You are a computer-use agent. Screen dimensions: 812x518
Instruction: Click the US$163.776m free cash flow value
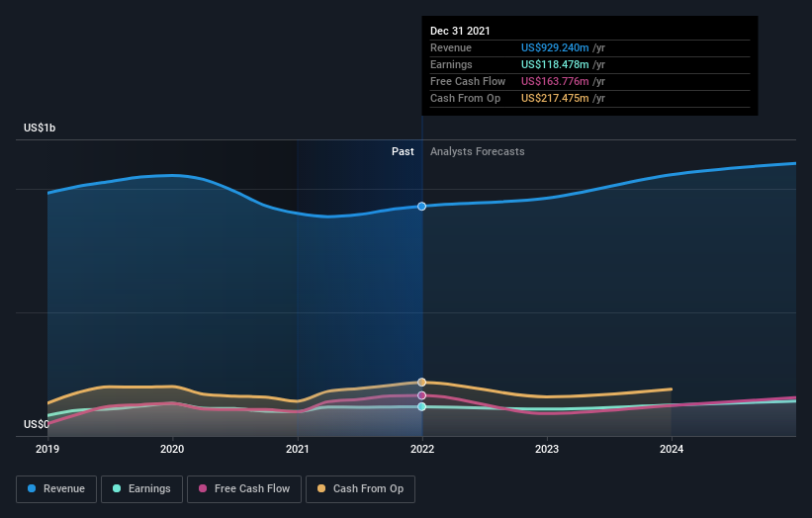[x=555, y=81]
